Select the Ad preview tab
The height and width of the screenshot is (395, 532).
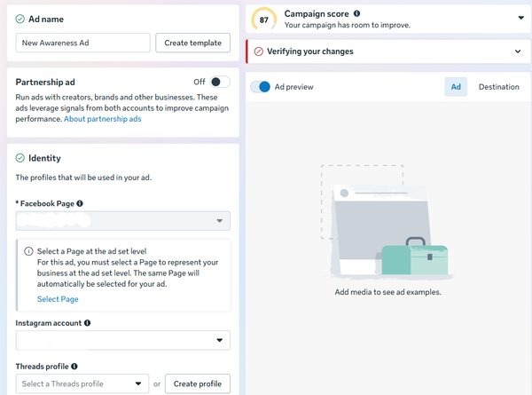pos(456,87)
